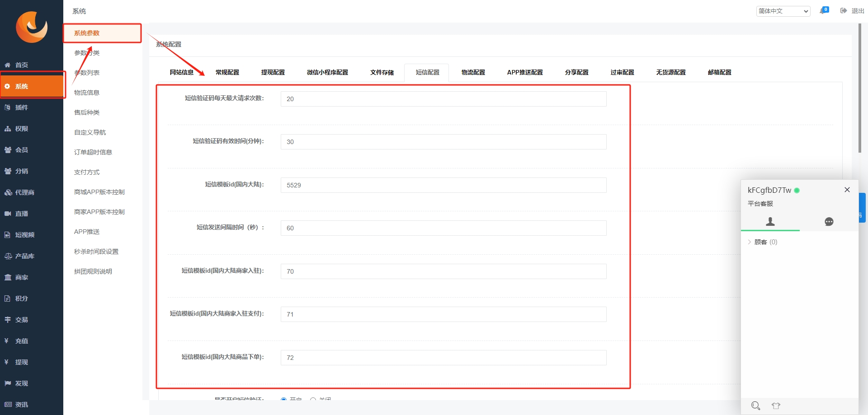Click the search magnifier in chat panel
The height and width of the screenshot is (415, 868).
[x=755, y=406]
